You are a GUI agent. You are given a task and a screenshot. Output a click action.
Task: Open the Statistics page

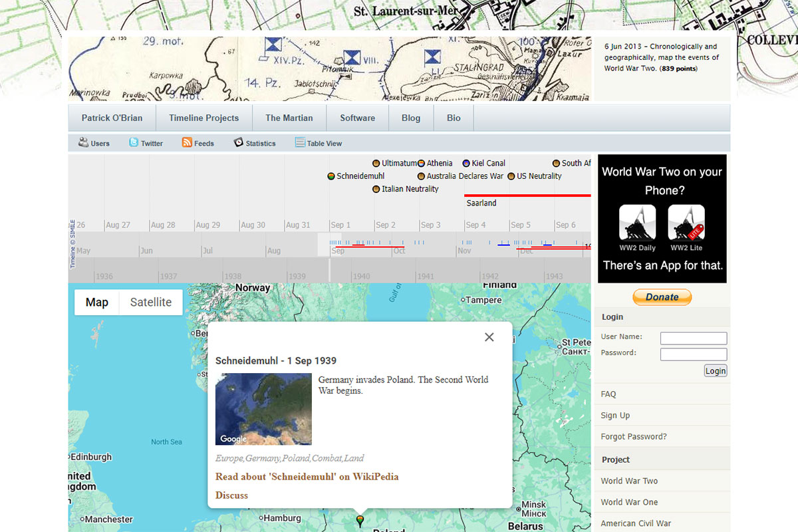[255, 143]
